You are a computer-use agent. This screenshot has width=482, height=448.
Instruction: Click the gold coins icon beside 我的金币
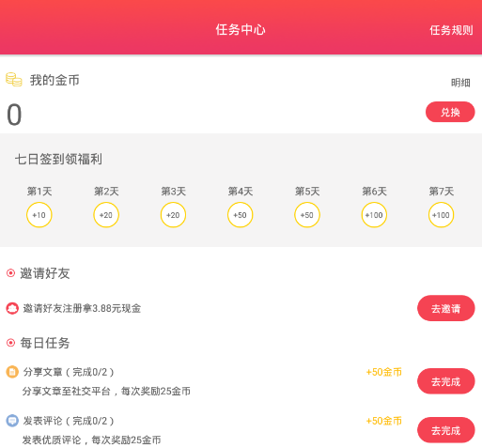(14, 80)
